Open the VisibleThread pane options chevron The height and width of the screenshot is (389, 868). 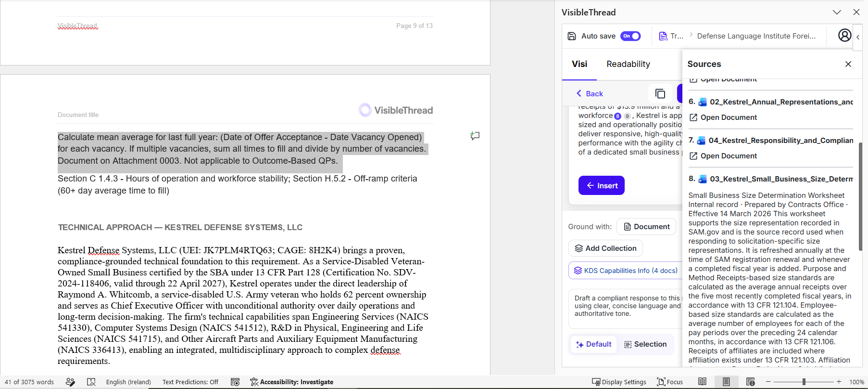pyautogui.click(x=837, y=12)
